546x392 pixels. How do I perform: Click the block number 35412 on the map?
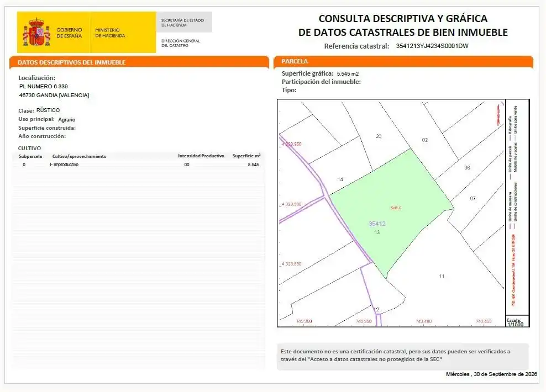point(377,224)
